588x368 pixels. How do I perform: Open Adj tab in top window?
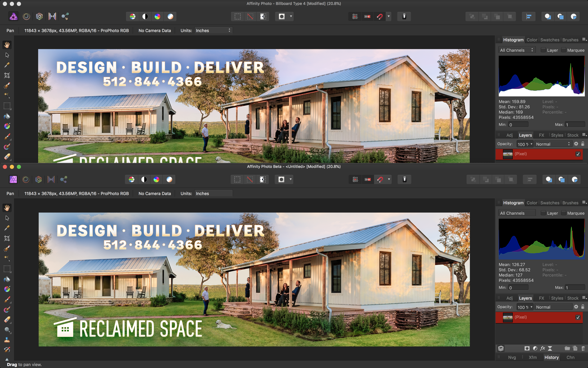(x=510, y=135)
